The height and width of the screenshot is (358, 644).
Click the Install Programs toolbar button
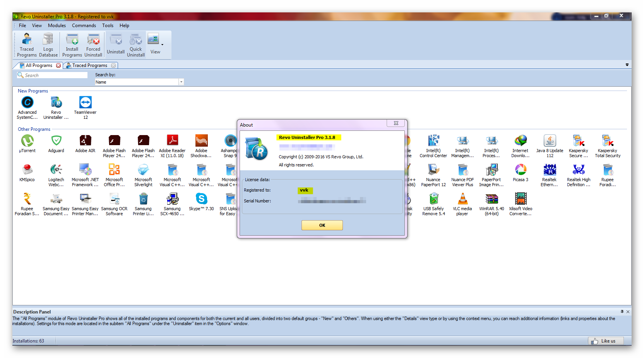(72, 45)
